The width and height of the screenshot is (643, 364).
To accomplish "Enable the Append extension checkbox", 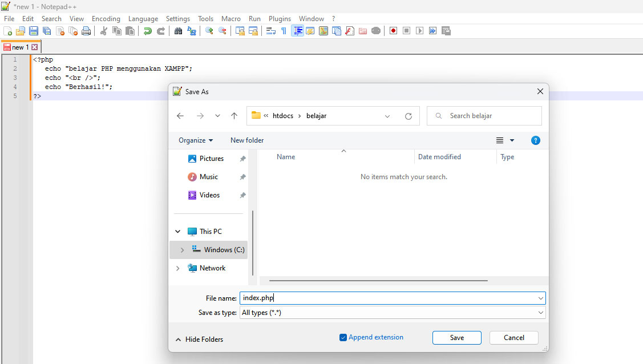I will click(x=343, y=337).
